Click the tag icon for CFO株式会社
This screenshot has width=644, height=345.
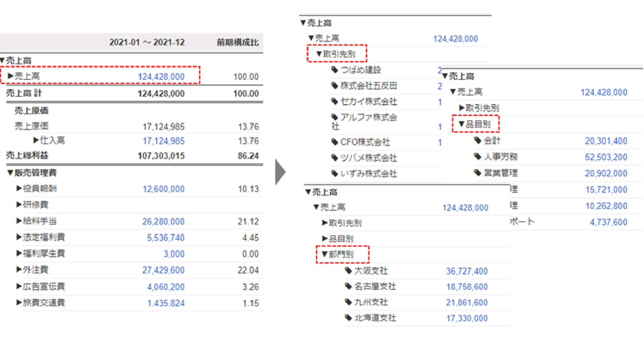pyautogui.click(x=335, y=142)
